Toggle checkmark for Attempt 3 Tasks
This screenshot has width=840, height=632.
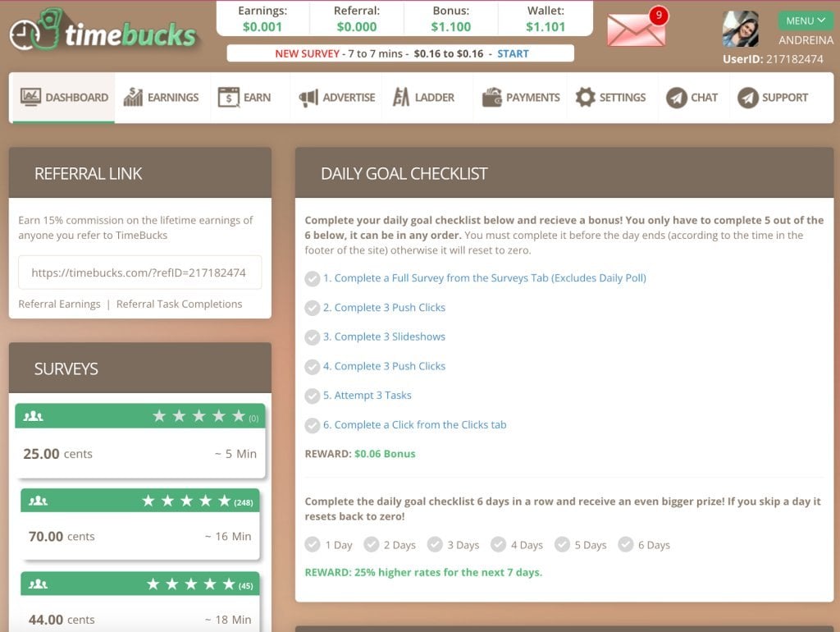313,396
